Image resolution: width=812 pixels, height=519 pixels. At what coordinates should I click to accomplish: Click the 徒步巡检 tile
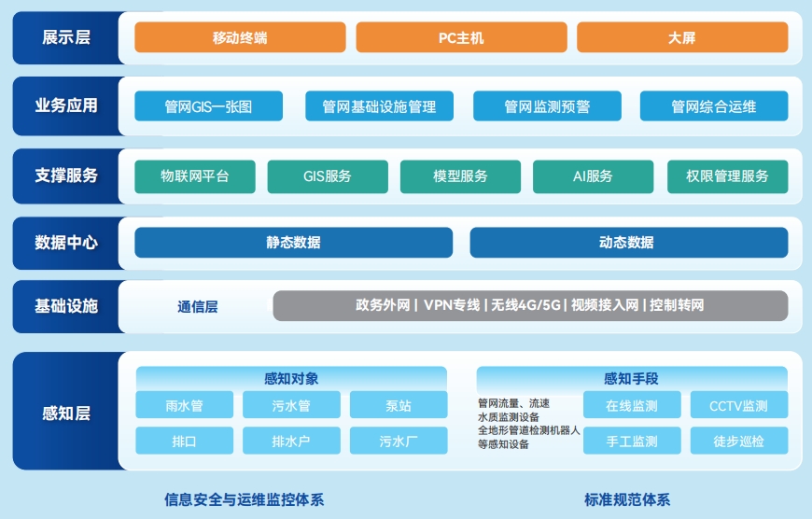739,441
